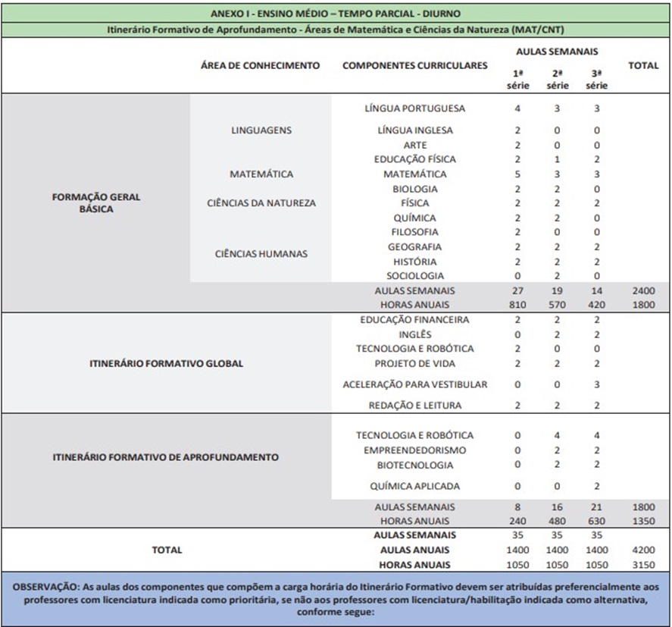Select the EMPREENDEDORISMO component cell
The image size is (672, 627).
(414, 450)
